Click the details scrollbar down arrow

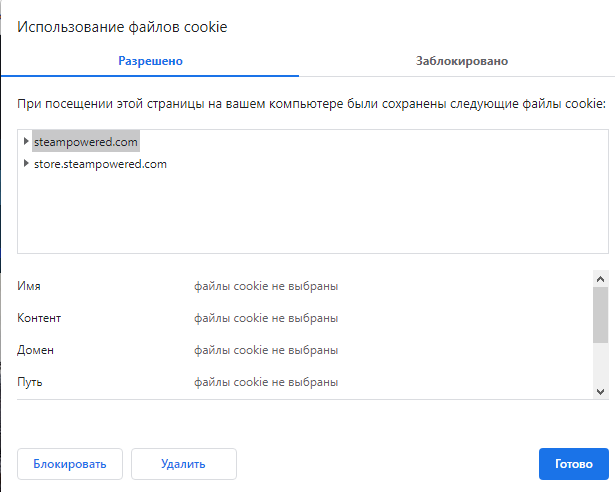(600, 391)
